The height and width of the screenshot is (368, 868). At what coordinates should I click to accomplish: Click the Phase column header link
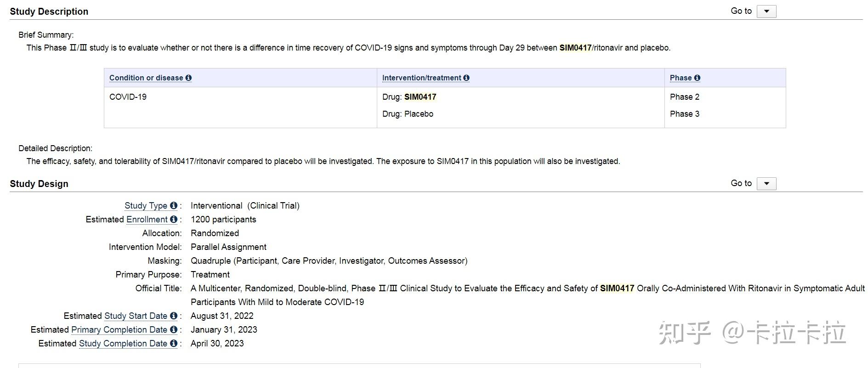click(681, 78)
